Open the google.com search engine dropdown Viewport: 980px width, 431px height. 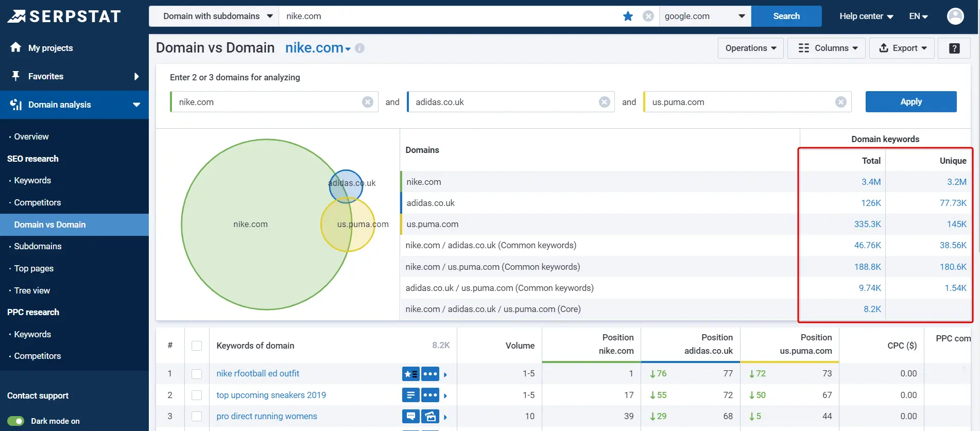[705, 16]
